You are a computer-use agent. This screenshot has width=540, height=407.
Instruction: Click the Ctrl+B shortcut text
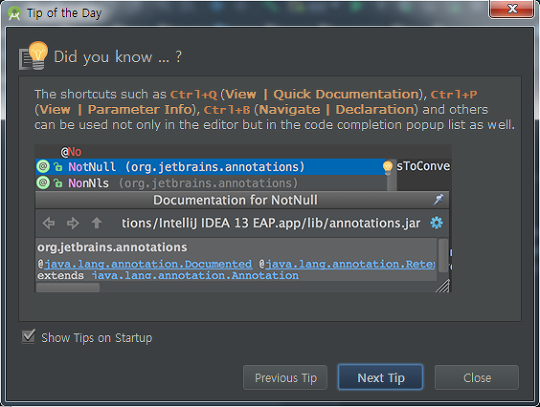pos(227,110)
